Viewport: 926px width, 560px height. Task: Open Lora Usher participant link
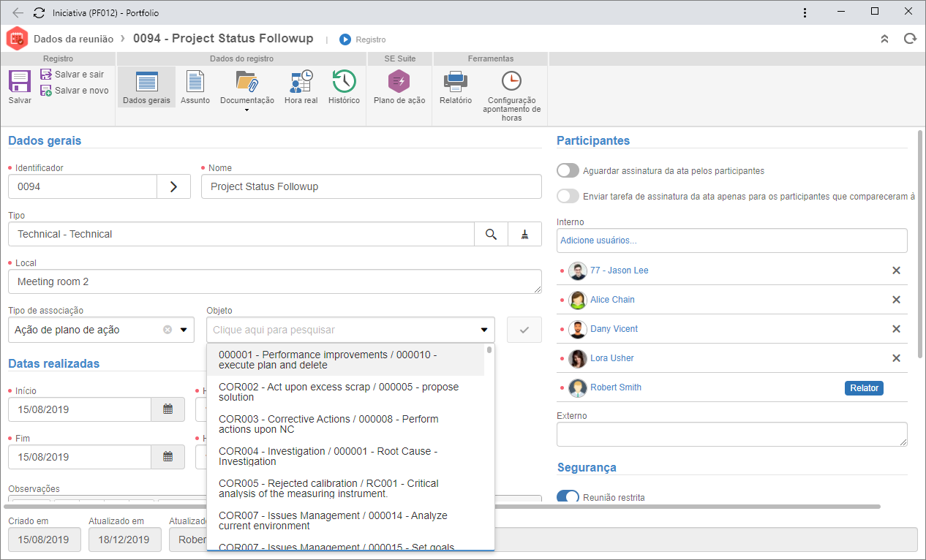pyautogui.click(x=612, y=358)
